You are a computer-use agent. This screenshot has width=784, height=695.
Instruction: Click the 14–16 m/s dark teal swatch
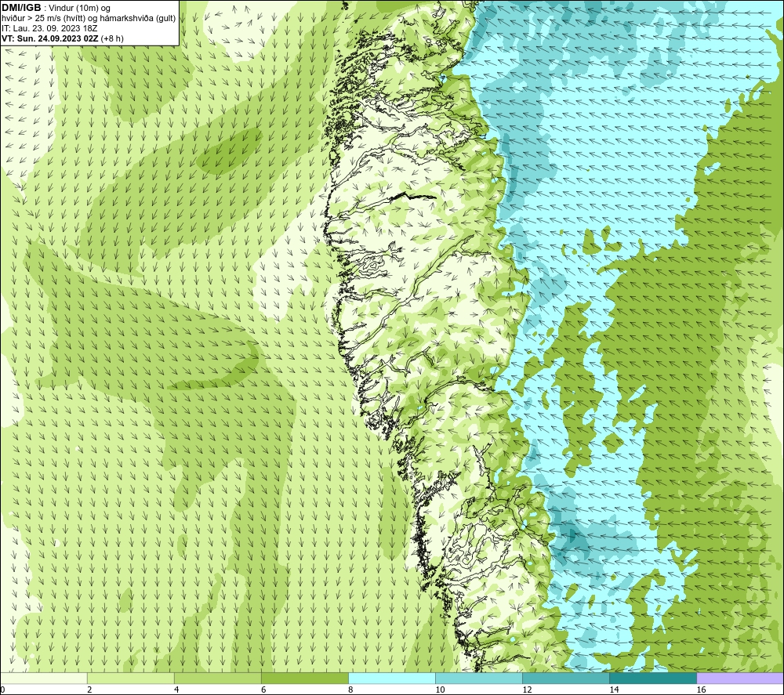tap(653, 678)
